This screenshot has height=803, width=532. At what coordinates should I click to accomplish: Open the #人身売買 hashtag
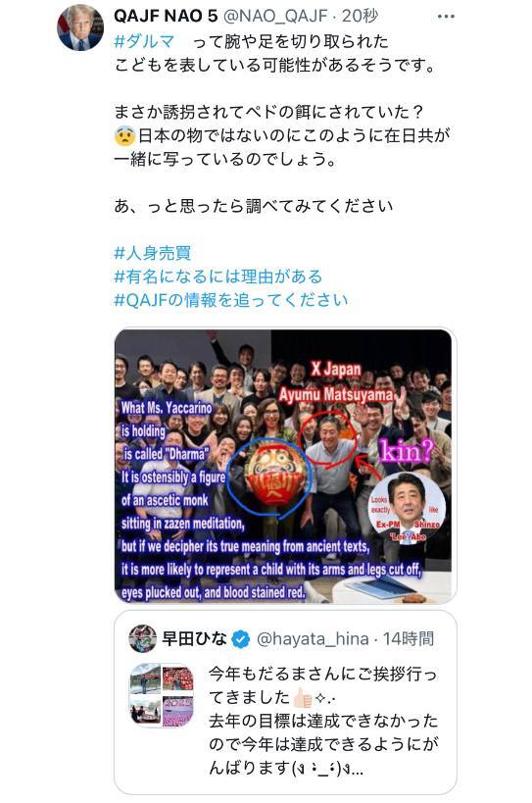click(153, 253)
